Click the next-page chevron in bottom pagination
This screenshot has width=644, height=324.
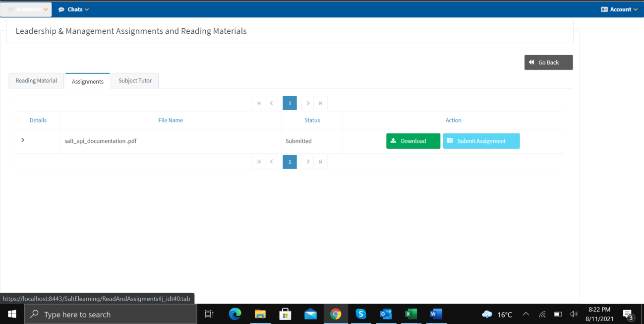307,161
